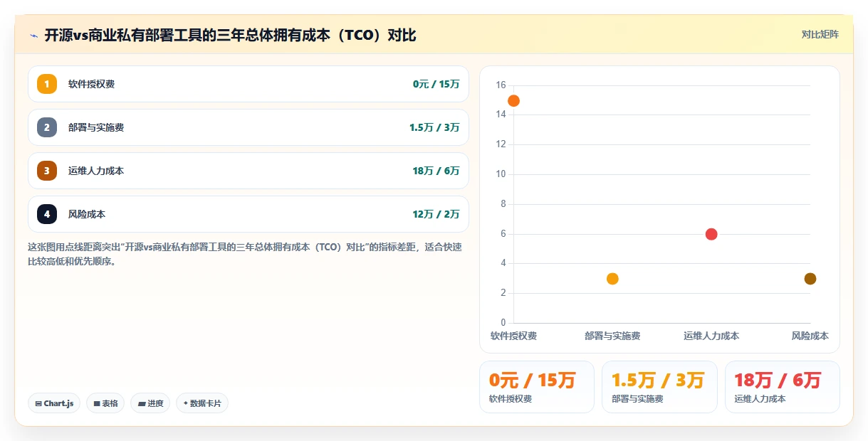Click the page title about TCO对比

click(230, 35)
